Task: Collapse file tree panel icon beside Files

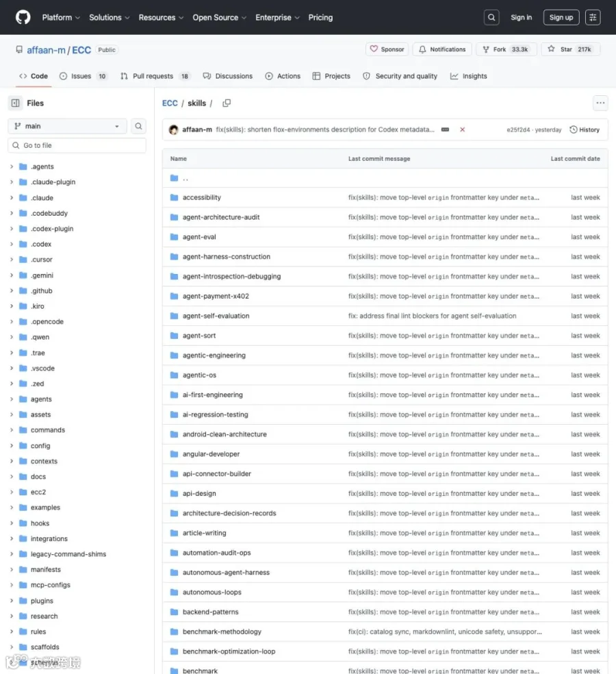Action: (x=16, y=103)
